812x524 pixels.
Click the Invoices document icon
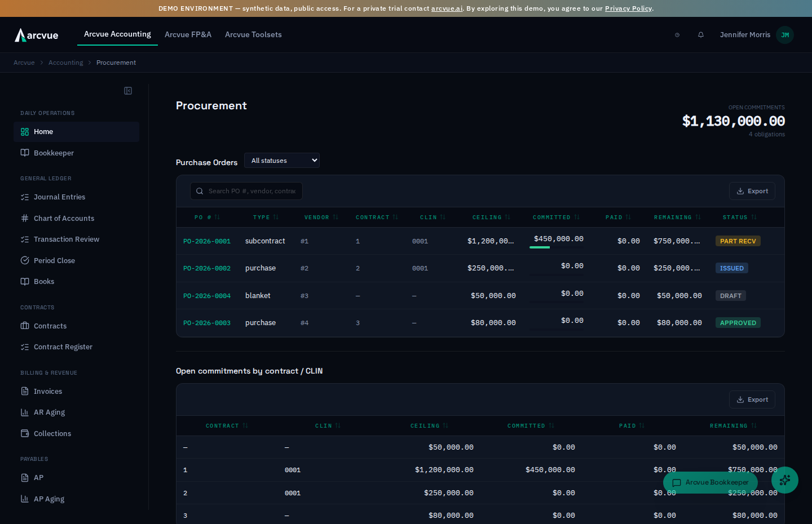pos(25,391)
